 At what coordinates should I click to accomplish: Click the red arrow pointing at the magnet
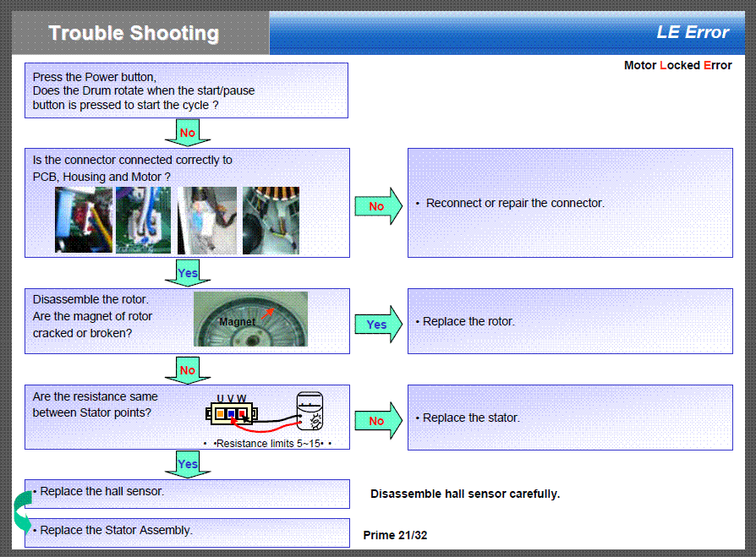267,314
